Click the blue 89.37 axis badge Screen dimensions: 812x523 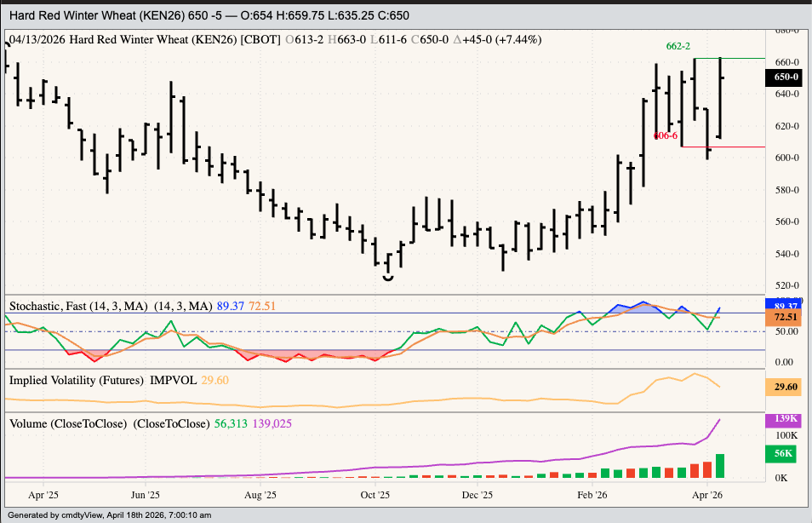[x=785, y=304]
